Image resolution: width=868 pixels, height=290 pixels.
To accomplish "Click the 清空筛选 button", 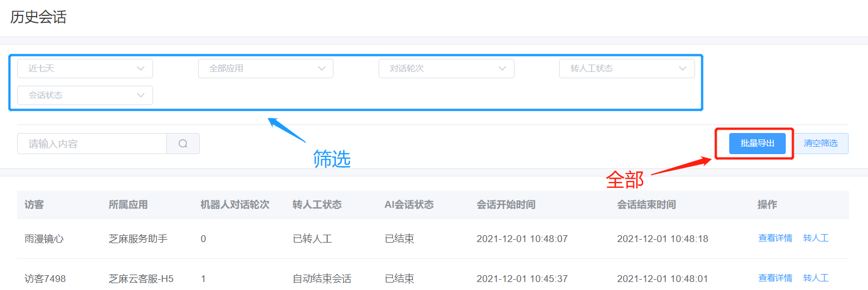I will tap(821, 143).
